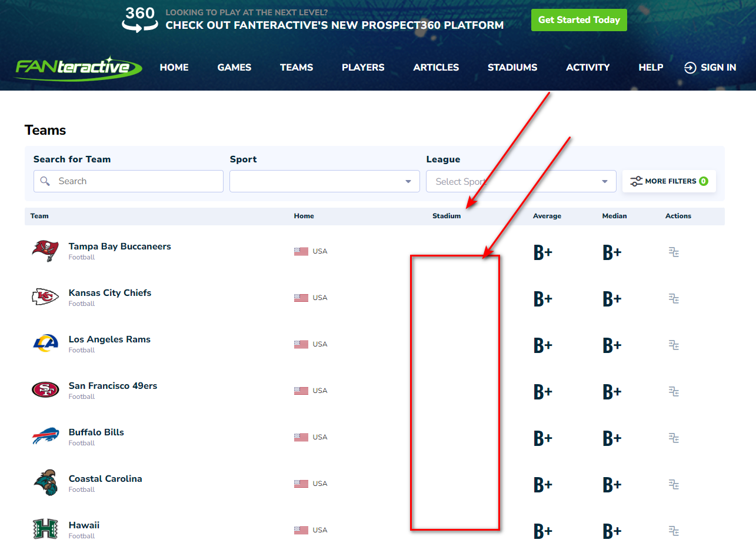Click Coastal Carolina Median B+ grade
The image size is (756, 543).
coord(612,485)
